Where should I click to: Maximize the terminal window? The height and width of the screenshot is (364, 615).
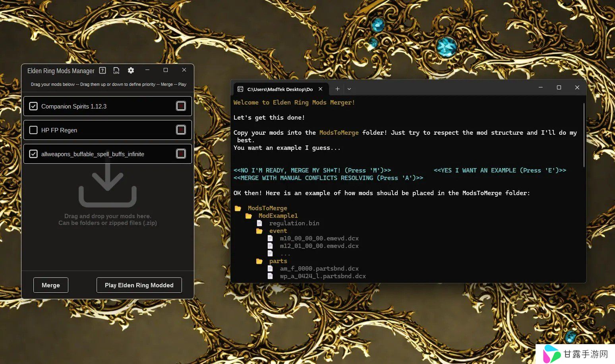(x=559, y=87)
